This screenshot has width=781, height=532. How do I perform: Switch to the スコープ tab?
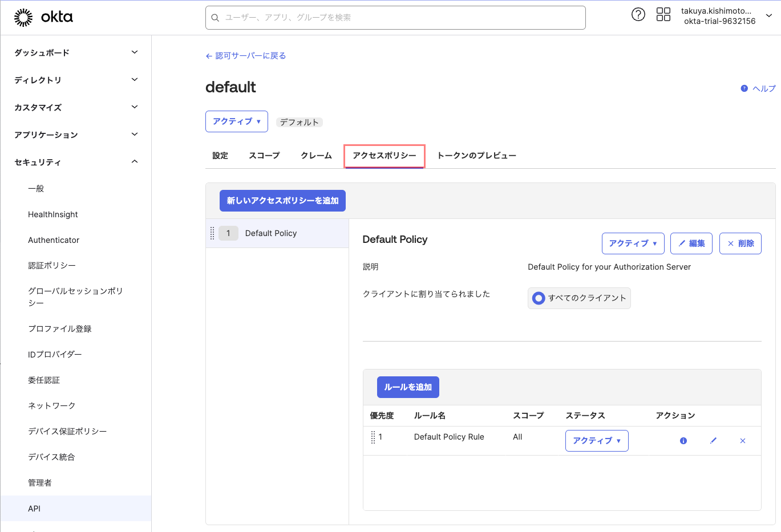(x=264, y=156)
